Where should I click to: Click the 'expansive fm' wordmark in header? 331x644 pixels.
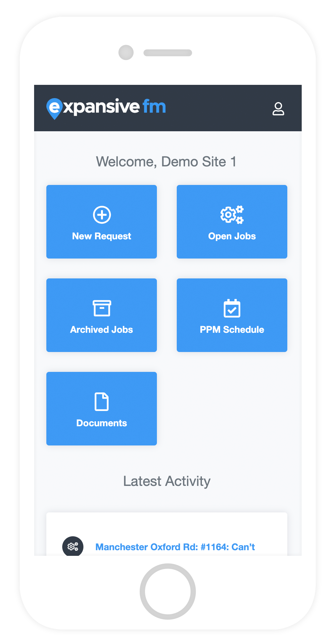114,107
